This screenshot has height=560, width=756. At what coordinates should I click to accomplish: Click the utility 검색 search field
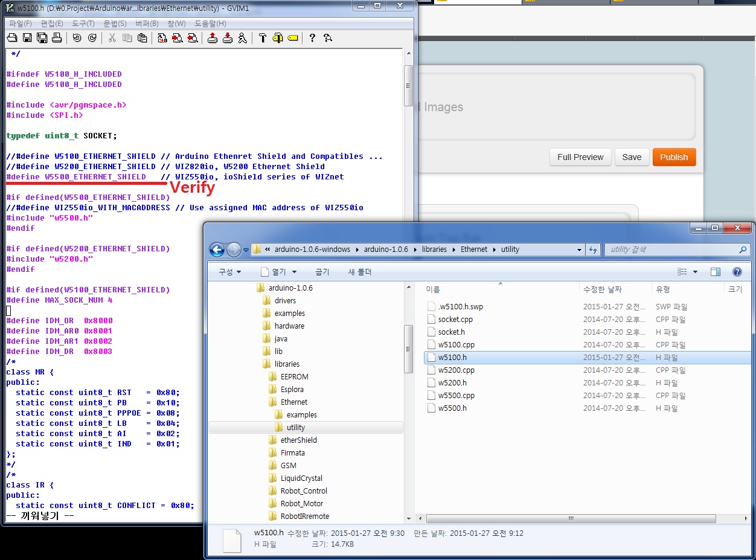pos(670,249)
